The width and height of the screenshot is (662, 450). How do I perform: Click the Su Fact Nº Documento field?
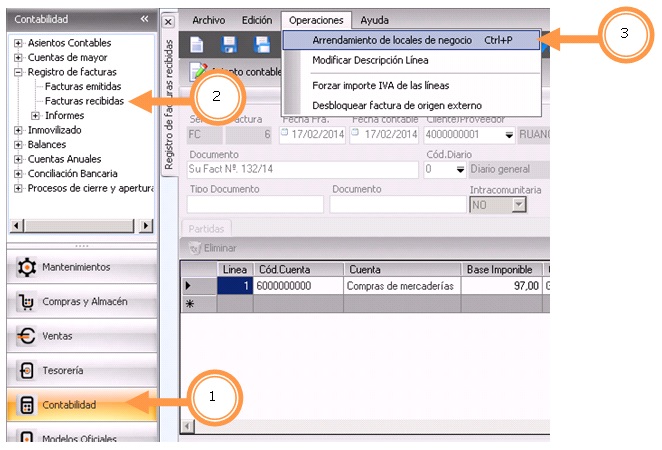tap(302, 169)
